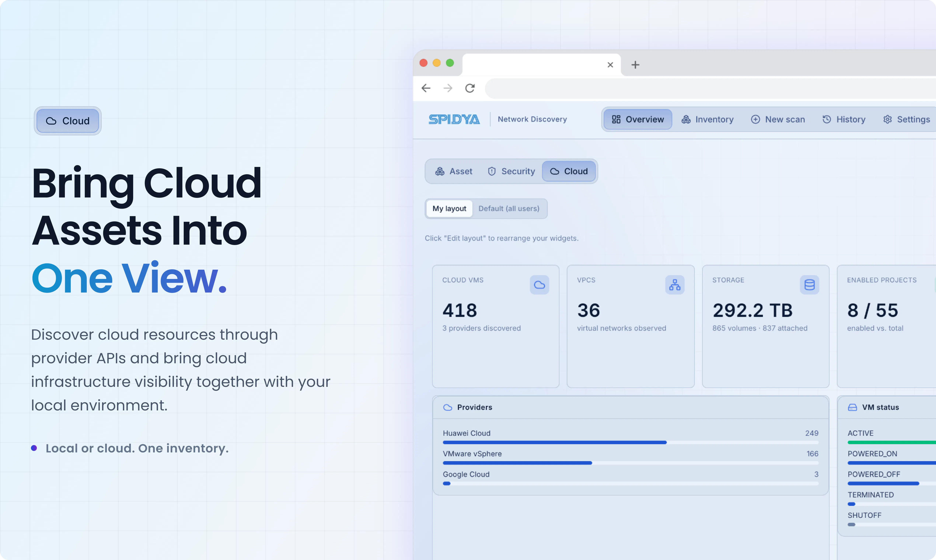Click the VMware vSphere progress bar
936x560 pixels.
[631, 463]
